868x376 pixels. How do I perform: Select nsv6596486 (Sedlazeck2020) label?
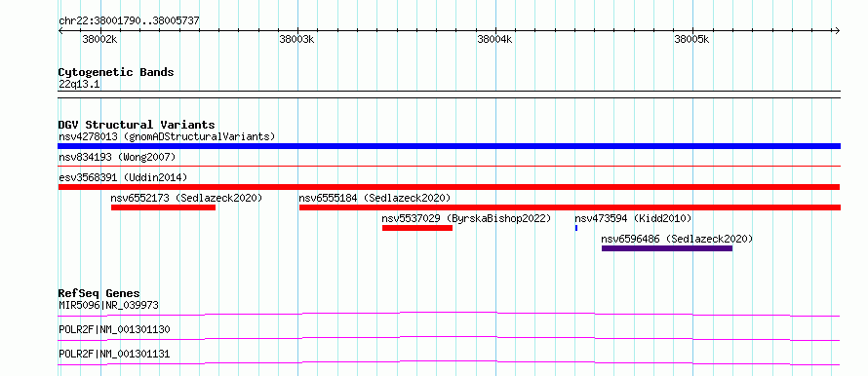click(677, 239)
